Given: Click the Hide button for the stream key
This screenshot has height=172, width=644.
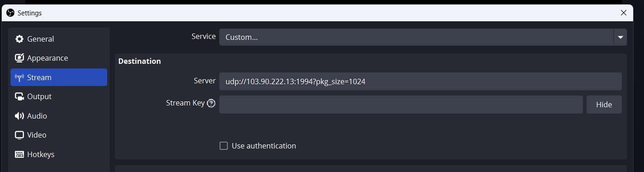Looking at the screenshot, I should 604,105.
